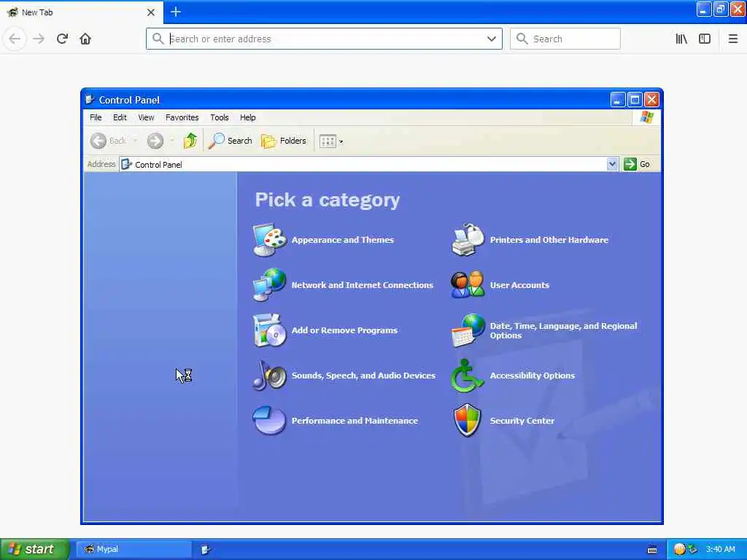This screenshot has height=560, width=747.
Task: Open the Accessibility Options wheelchair icon
Action: click(x=467, y=376)
